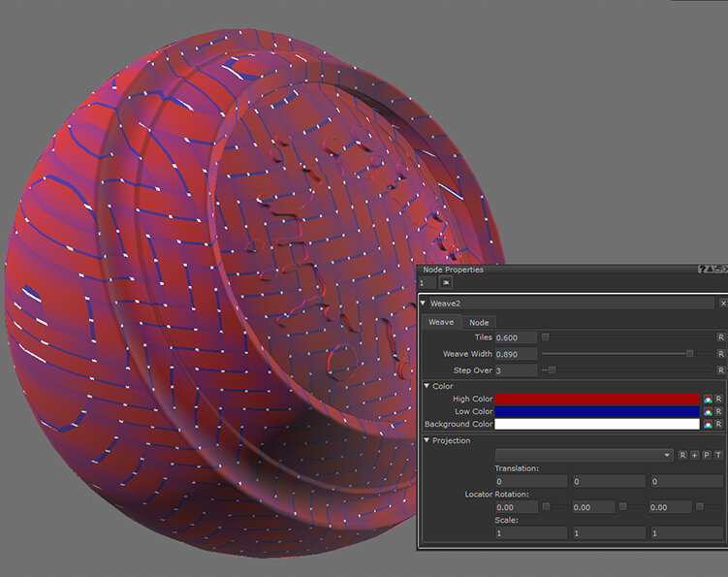The height and width of the screenshot is (577, 728).
Task: Open the Projection locator dropdown
Action: pos(667,455)
